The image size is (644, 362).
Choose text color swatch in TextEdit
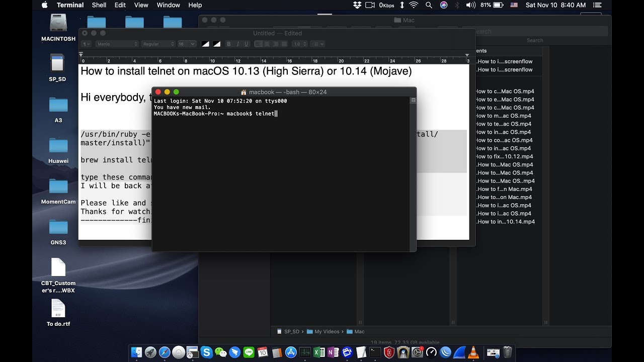(x=205, y=44)
